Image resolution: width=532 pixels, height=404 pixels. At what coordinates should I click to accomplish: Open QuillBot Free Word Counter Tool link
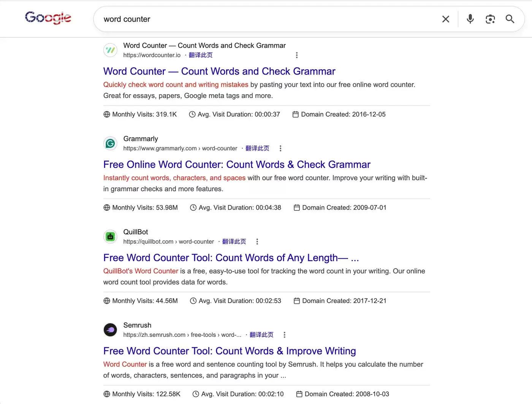pos(231,258)
